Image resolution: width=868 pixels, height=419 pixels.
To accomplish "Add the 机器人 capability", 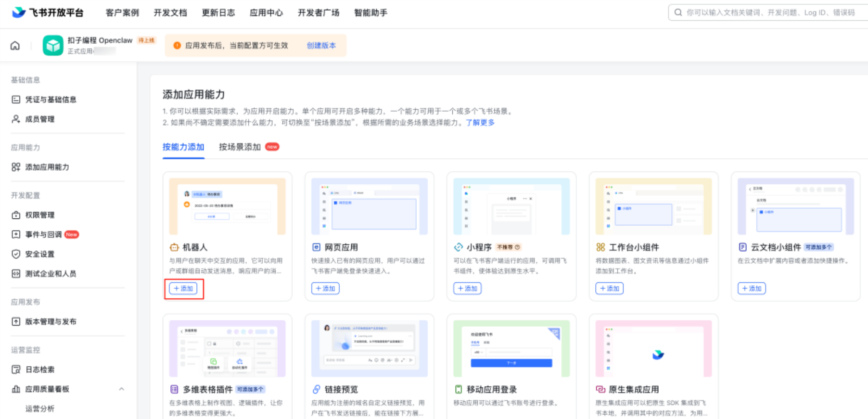I will [183, 288].
